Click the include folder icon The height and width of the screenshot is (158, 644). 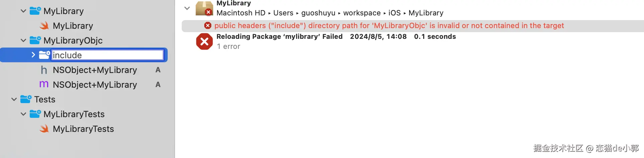44,55
